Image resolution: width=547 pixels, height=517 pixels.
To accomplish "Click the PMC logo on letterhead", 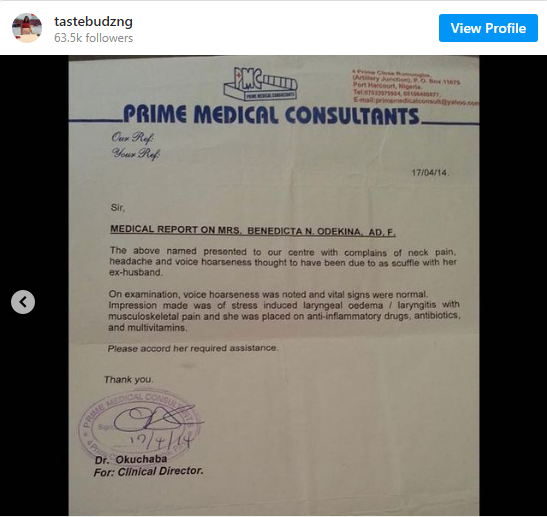I will (260, 83).
